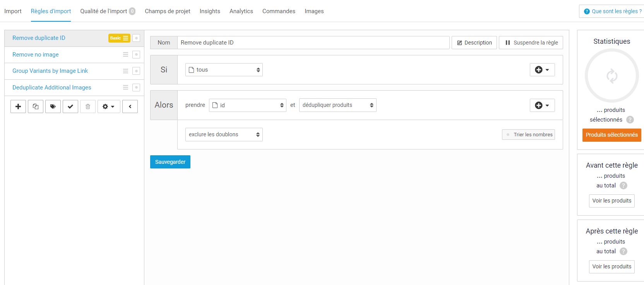Open the 'dédupliquer produits' action dropdown

pos(337,105)
